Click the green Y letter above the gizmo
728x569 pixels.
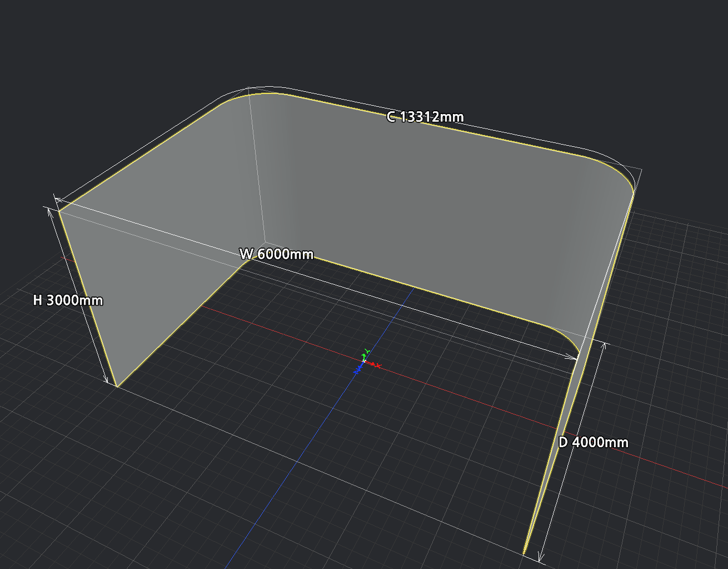367,351
